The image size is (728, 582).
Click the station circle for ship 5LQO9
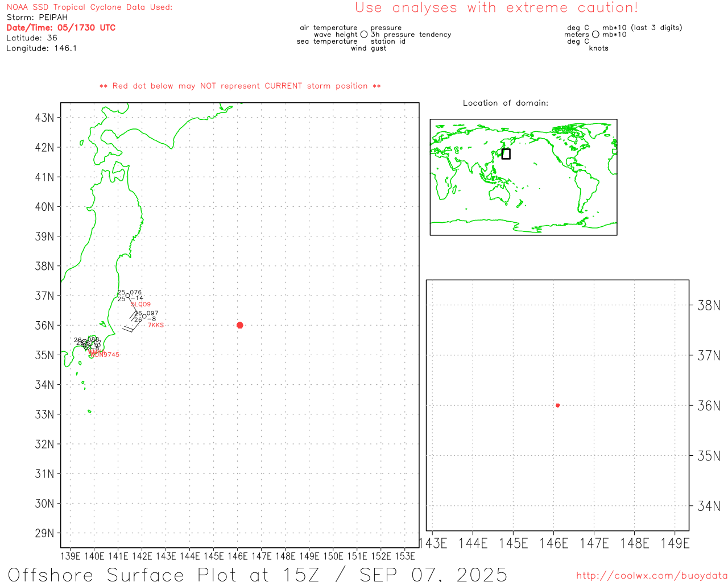pyautogui.click(x=127, y=295)
